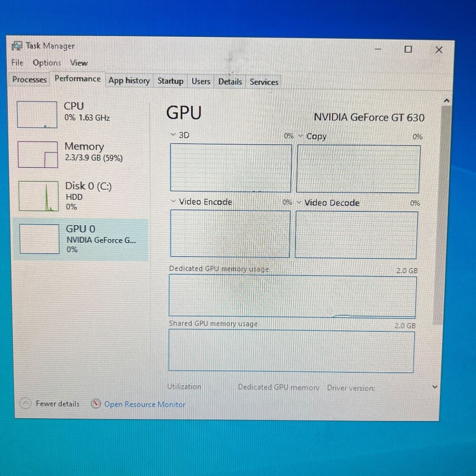Image resolution: width=476 pixels, height=476 pixels.
Task: Minimize the Task Manager window
Action: tap(378, 49)
